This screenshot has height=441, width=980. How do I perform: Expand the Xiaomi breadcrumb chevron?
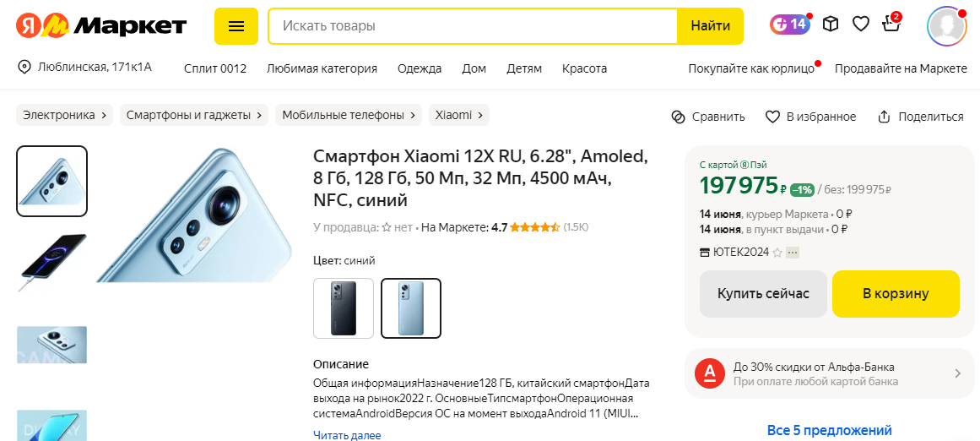(480, 115)
